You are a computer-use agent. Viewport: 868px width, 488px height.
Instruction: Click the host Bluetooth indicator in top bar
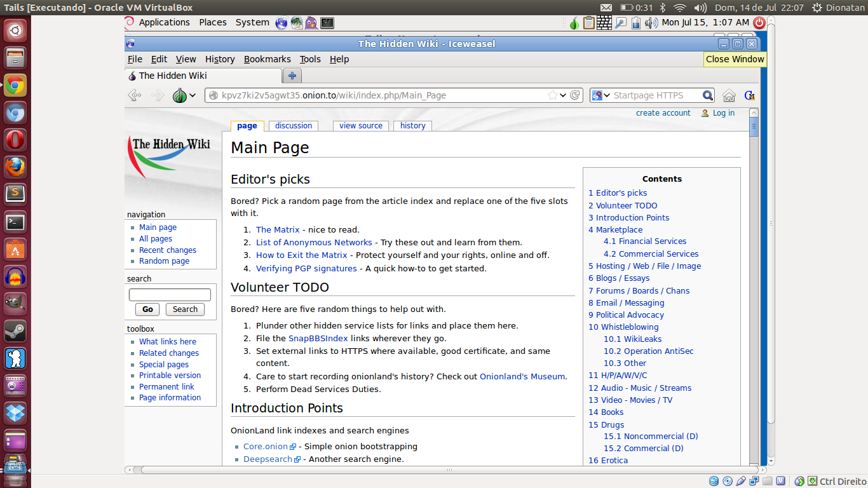pos(662,8)
